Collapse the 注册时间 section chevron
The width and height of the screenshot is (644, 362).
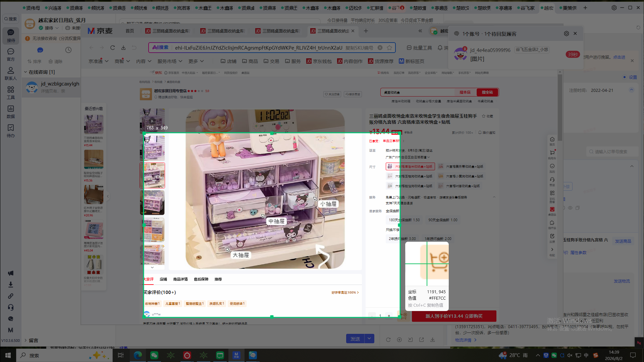tap(632, 90)
